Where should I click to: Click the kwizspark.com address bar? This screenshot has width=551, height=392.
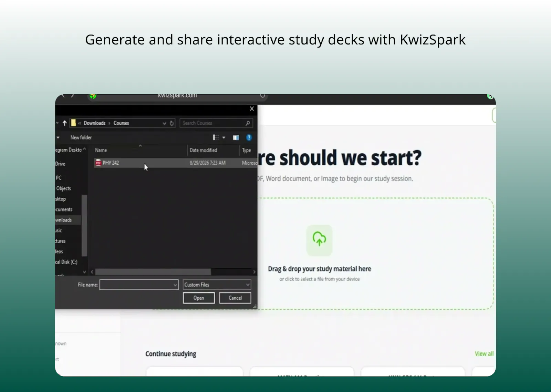pos(177,96)
